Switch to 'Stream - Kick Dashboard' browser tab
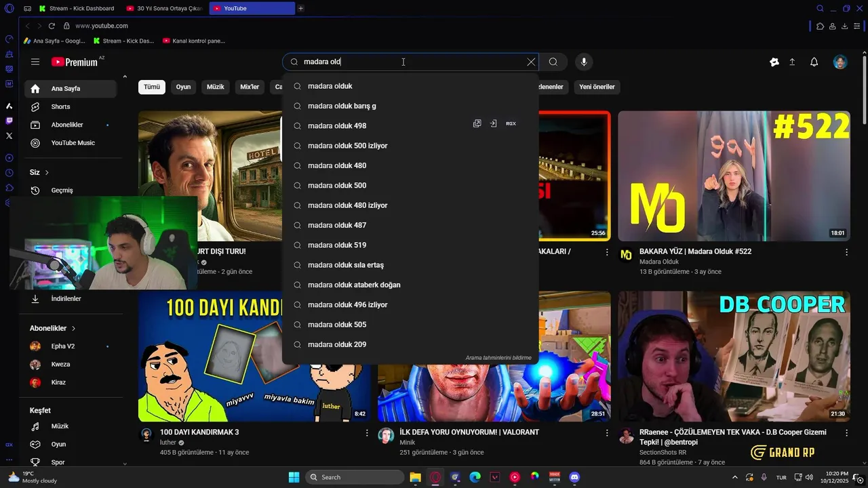 point(78,8)
